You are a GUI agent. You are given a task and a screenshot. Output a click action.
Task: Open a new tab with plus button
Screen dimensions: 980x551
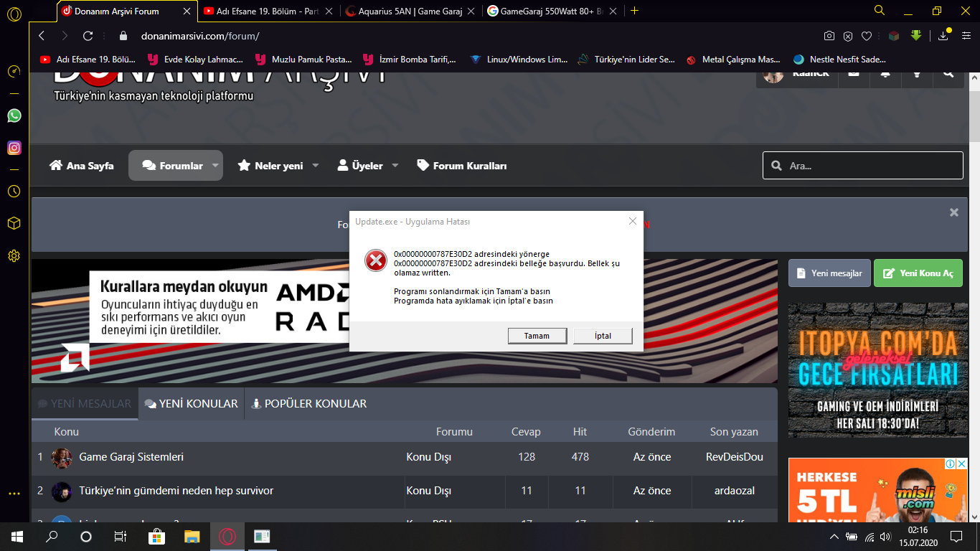[x=634, y=11]
